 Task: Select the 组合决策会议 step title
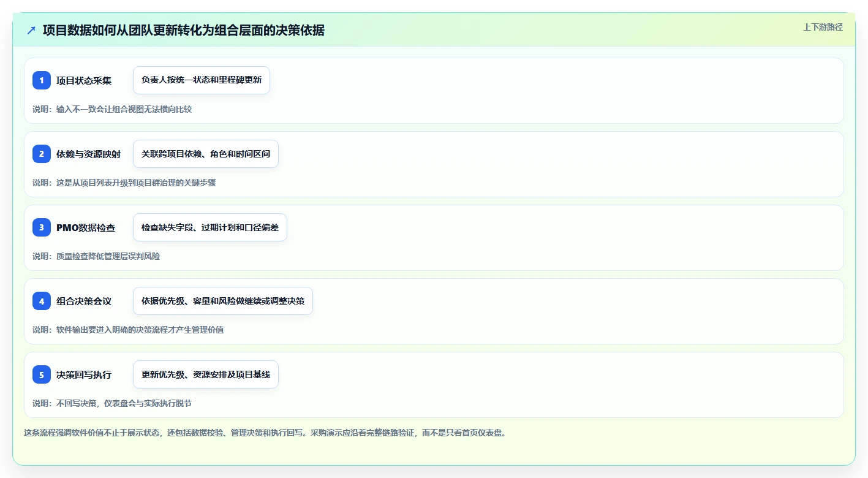pos(84,301)
